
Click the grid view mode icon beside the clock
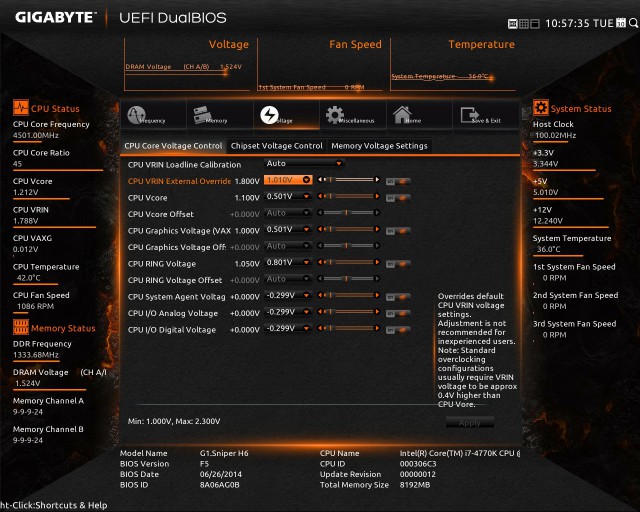pos(524,24)
